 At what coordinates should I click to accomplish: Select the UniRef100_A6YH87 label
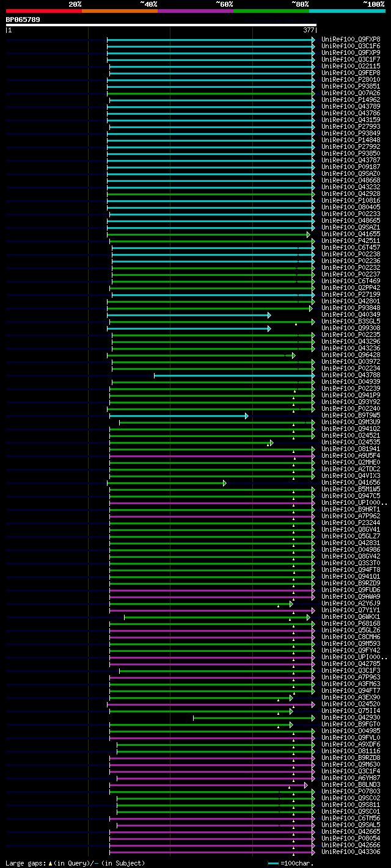click(x=351, y=778)
